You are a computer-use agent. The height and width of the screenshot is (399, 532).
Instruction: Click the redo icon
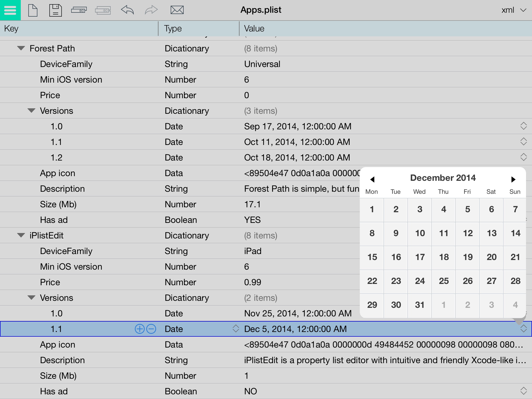(150, 10)
